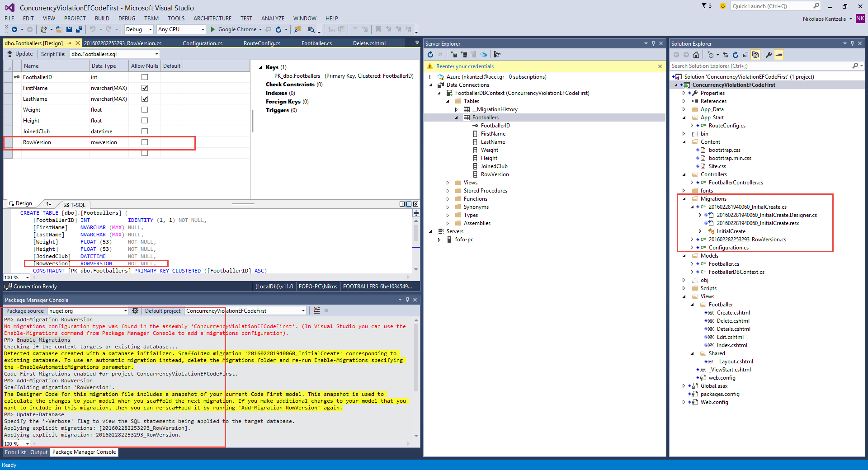The height and width of the screenshot is (470, 868).
Task: Toggle the Show All Files icon
Action: click(x=755, y=55)
